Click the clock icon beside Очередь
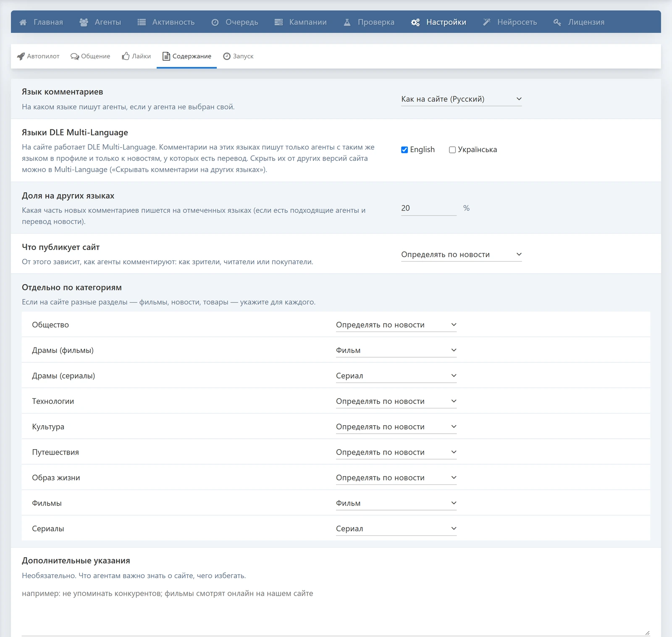672x637 pixels. [215, 22]
